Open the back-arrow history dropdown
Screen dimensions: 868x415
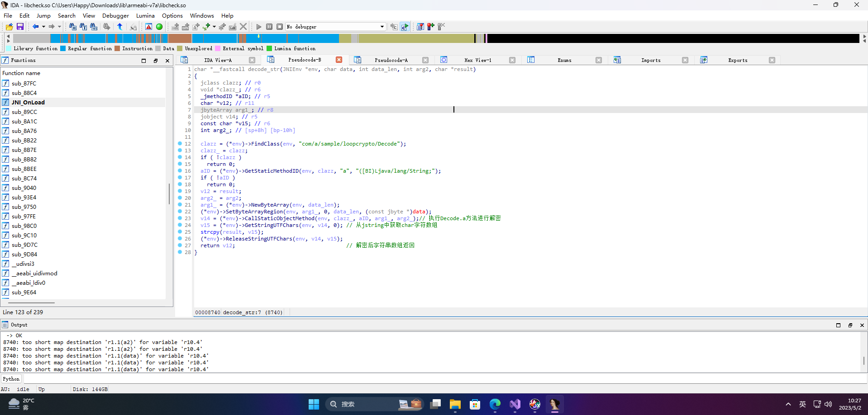(43, 27)
